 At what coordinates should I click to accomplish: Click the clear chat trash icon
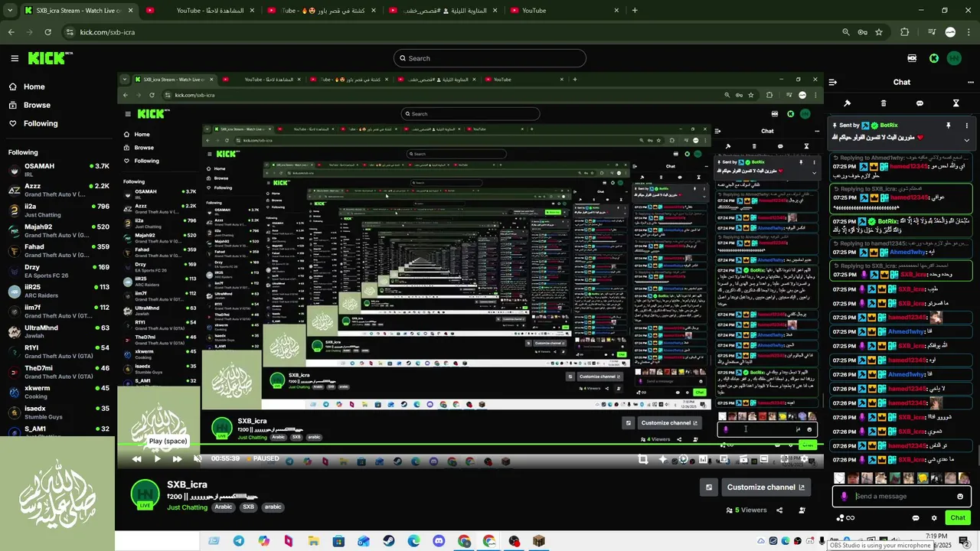tap(884, 103)
